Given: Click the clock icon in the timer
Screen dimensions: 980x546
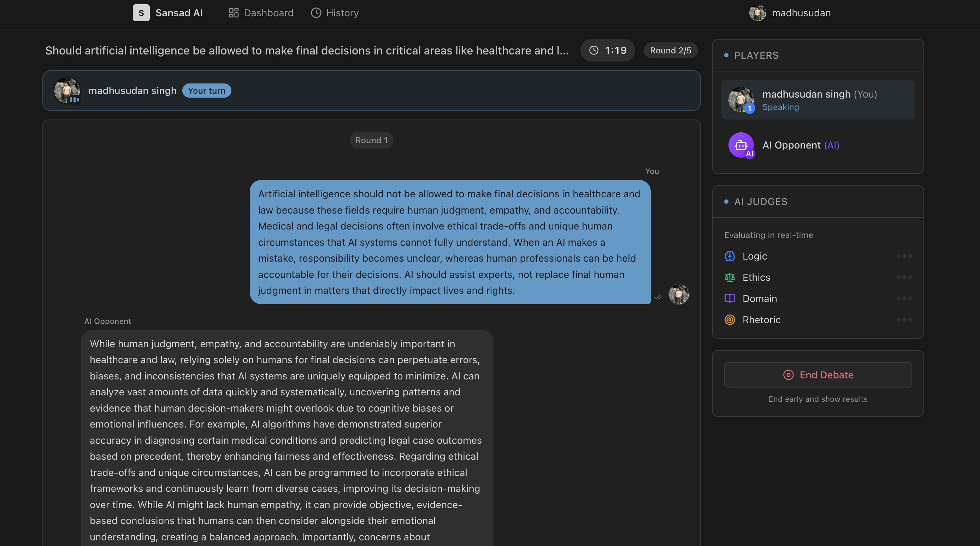Looking at the screenshot, I should 594,50.
